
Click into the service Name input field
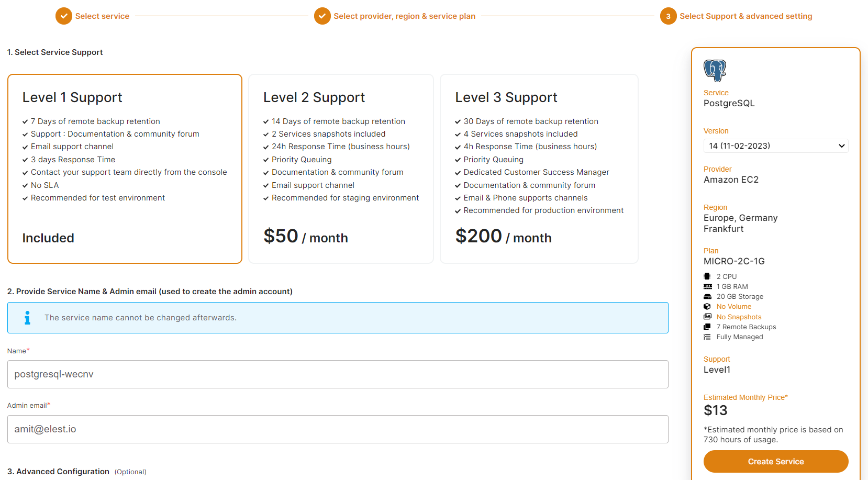point(338,374)
